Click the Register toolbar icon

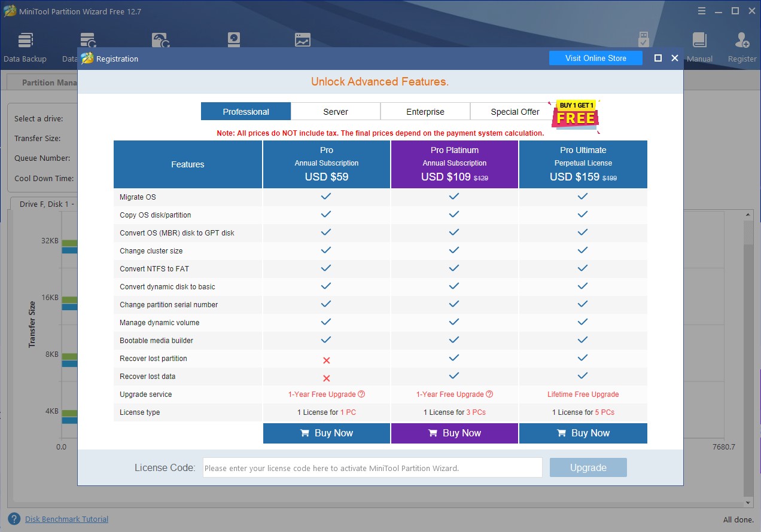[x=742, y=47]
